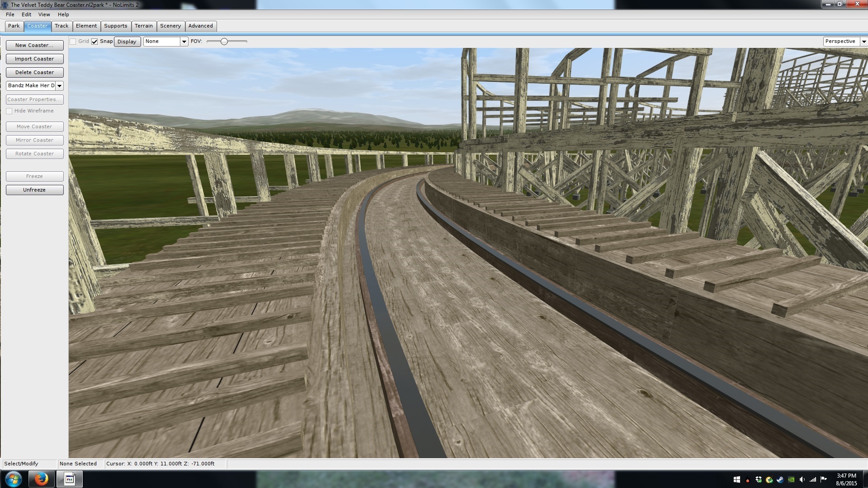This screenshot has height=488, width=868.
Task: Click the FOV slider handle
Action: click(x=224, y=42)
